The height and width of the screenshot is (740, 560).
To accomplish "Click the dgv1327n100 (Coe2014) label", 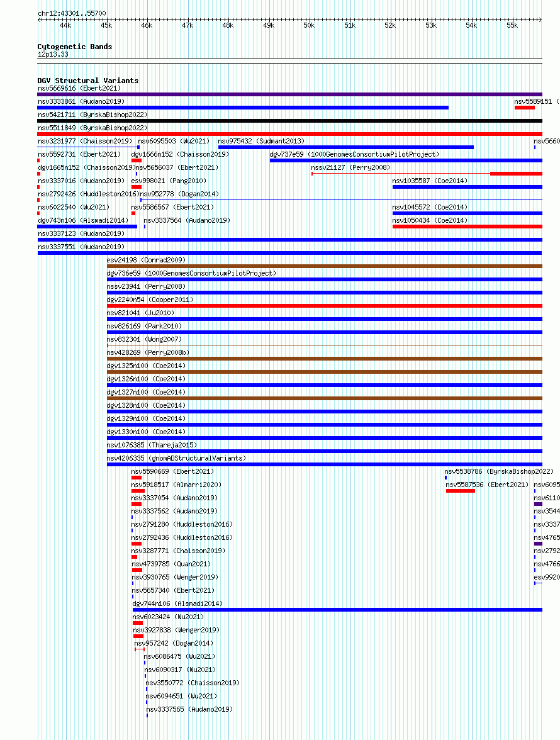I will (x=146, y=392).
